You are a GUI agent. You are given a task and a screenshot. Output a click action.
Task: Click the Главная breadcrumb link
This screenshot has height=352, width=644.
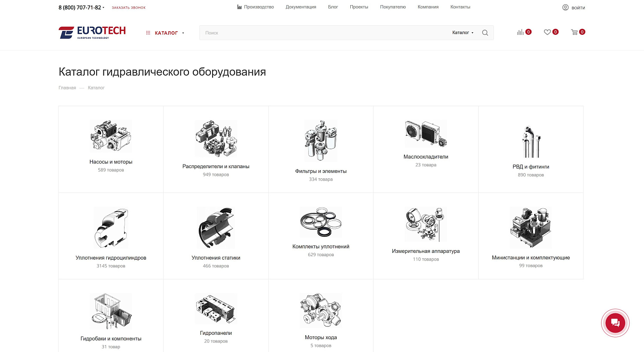67,88
